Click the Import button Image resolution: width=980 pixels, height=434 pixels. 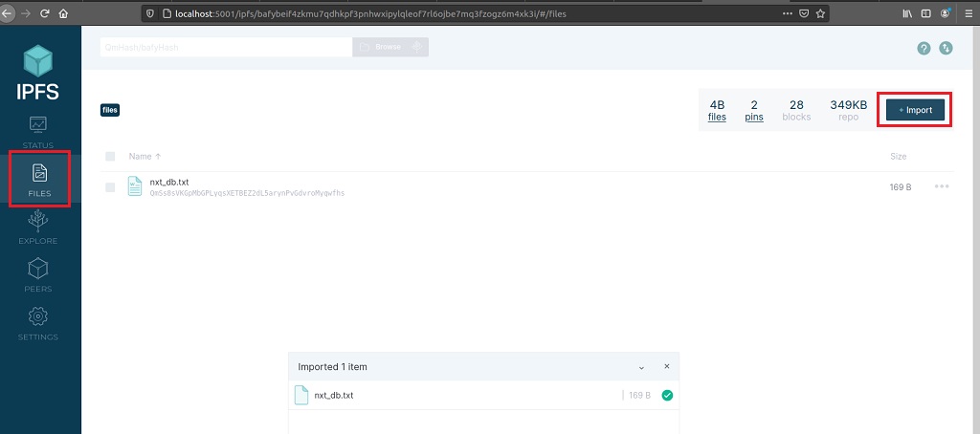[x=915, y=110]
